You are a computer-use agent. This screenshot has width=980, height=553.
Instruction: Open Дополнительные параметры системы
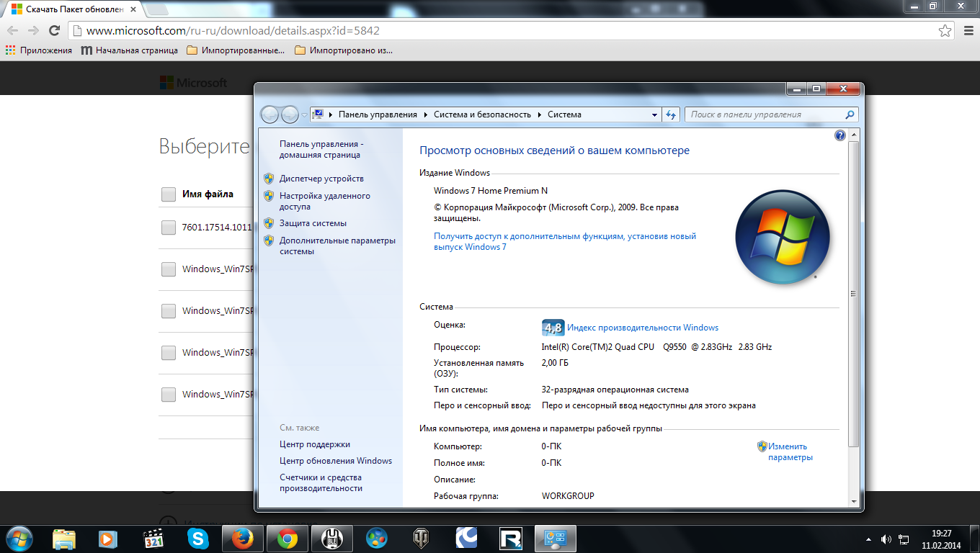click(x=337, y=246)
